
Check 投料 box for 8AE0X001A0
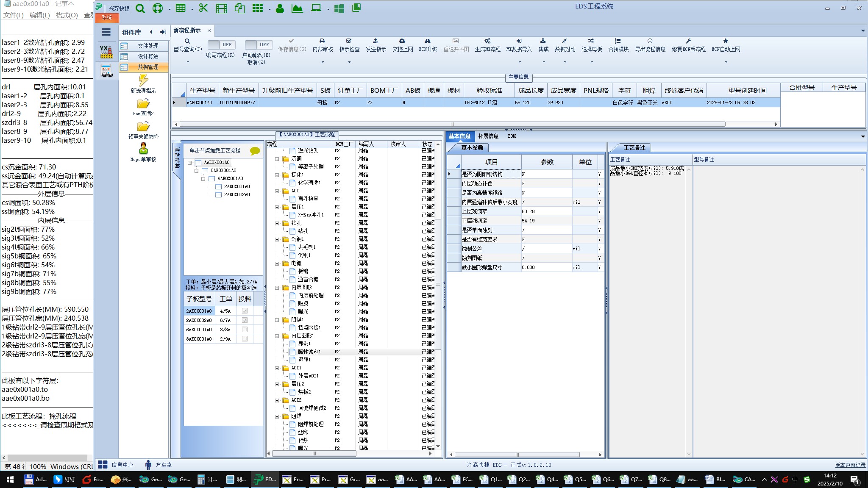point(245,339)
